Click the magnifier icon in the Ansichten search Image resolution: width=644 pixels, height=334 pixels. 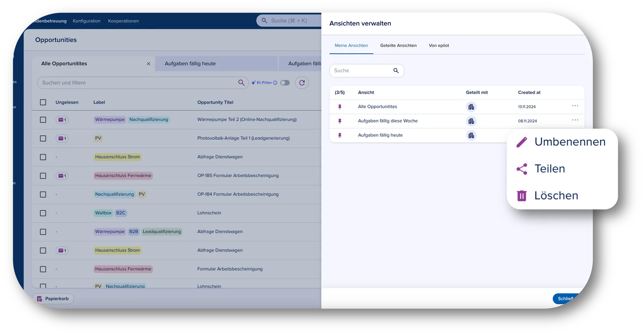[396, 71]
